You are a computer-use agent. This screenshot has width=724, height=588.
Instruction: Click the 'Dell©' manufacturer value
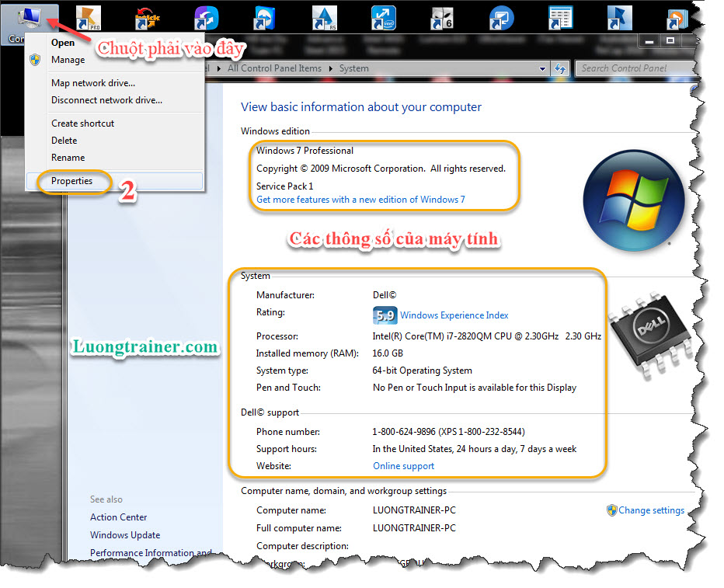385,294
